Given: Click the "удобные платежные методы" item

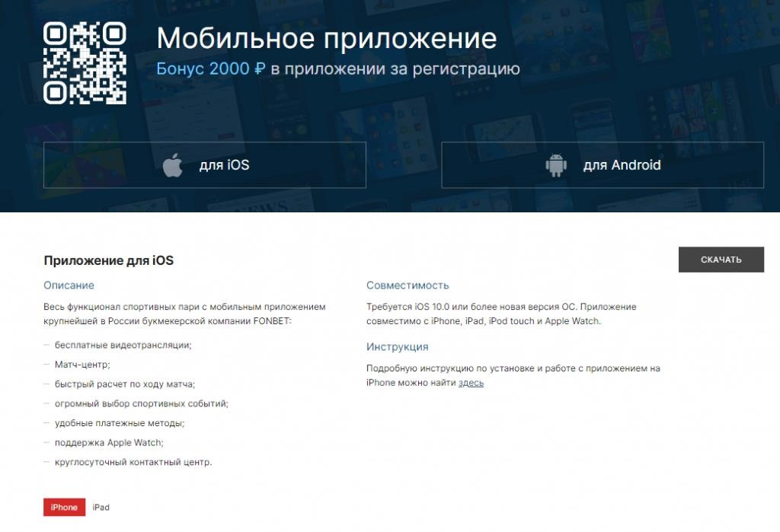Looking at the screenshot, I should [x=120, y=423].
